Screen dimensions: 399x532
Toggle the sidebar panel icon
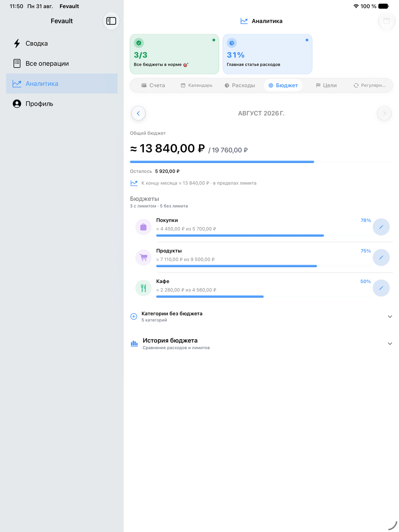pos(111,21)
